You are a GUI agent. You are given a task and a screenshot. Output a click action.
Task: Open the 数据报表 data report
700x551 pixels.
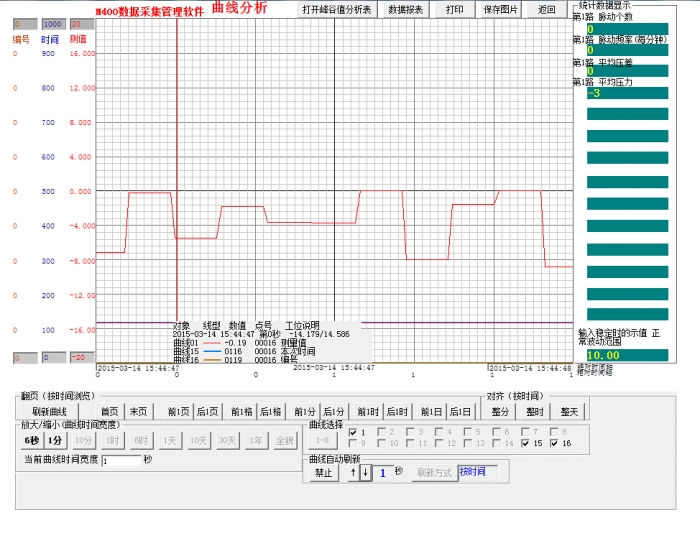click(405, 9)
